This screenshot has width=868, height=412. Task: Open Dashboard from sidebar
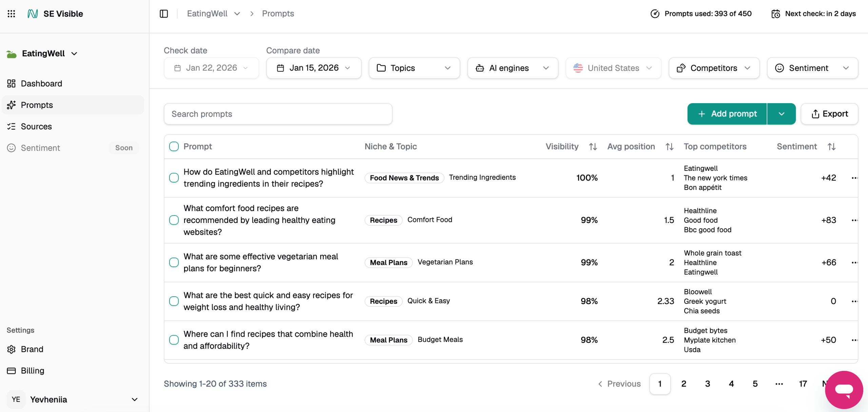pyautogui.click(x=41, y=83)
